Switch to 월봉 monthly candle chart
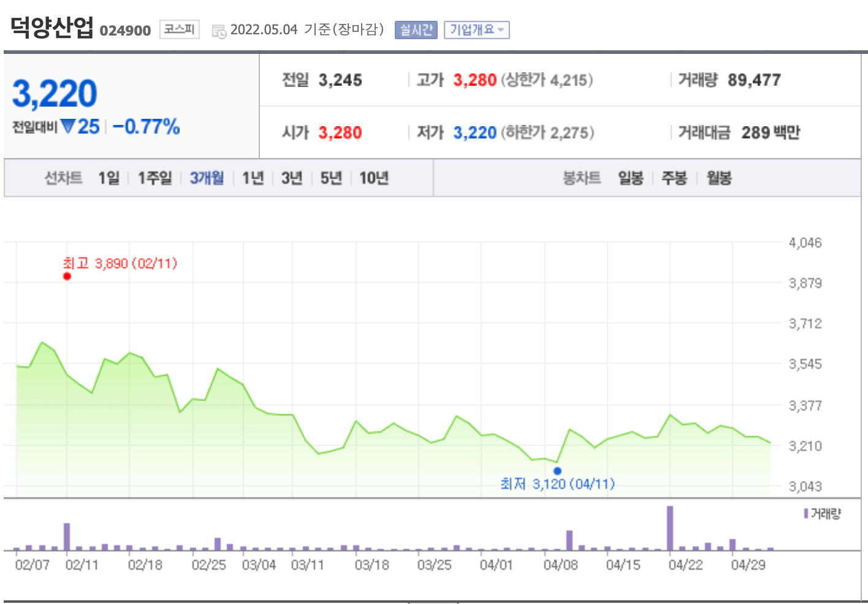Screen dimensions: 868x604 [x=719, y=178]
